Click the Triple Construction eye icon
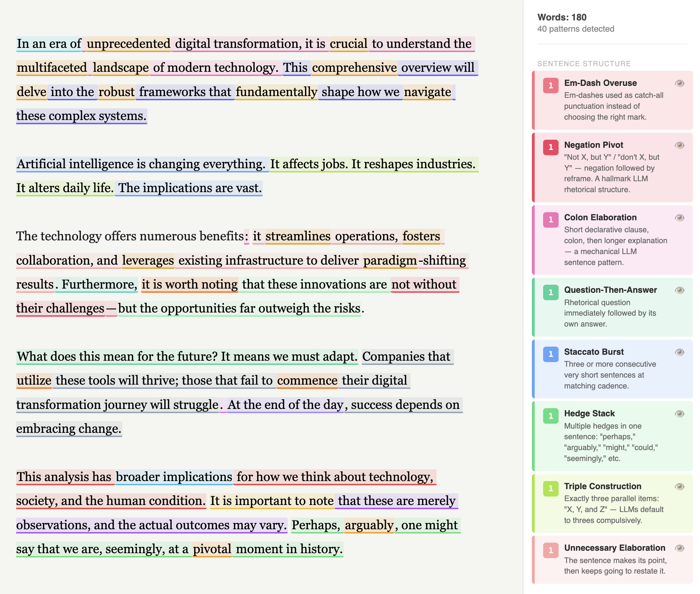 pos(679,487)
